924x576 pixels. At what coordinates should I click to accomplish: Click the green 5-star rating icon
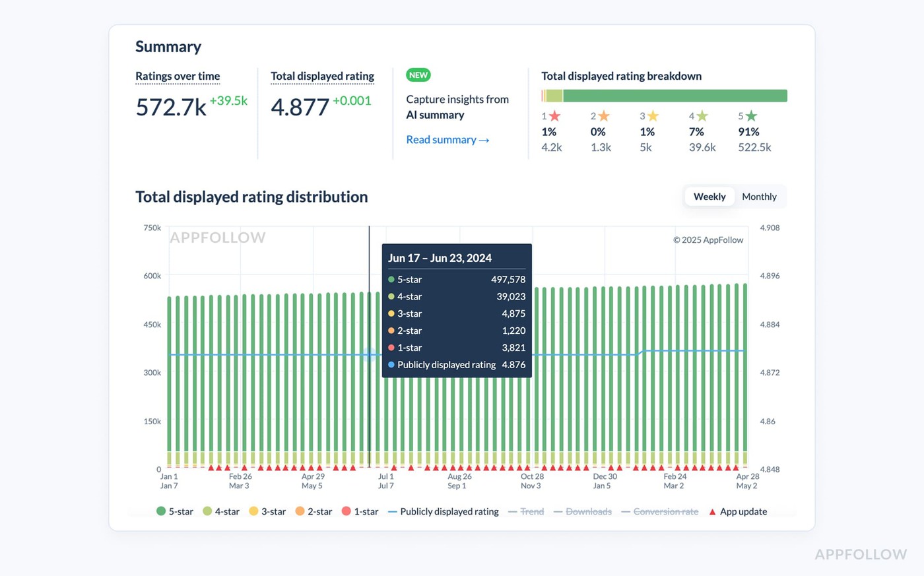[751, 116]
